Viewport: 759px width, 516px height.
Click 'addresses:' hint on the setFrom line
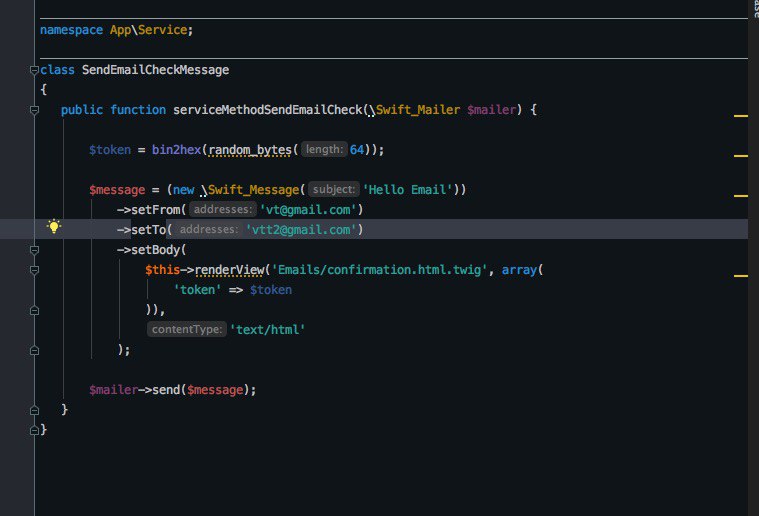coord(223,210)
